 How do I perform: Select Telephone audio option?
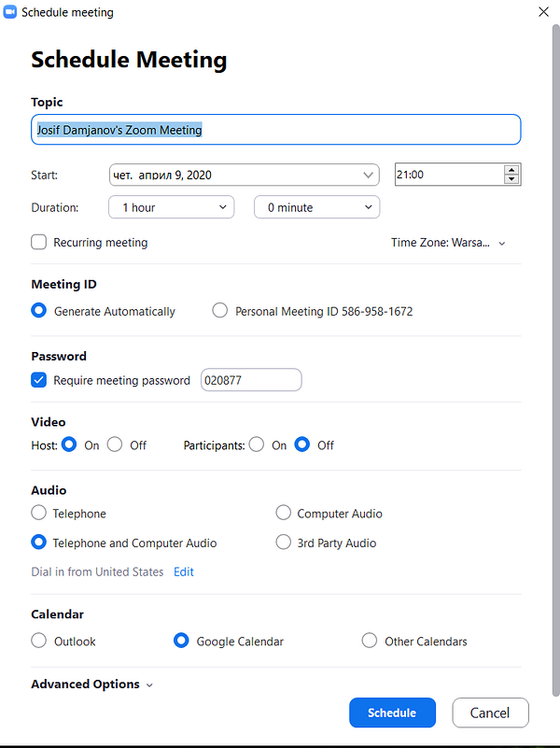click(38, 513)
